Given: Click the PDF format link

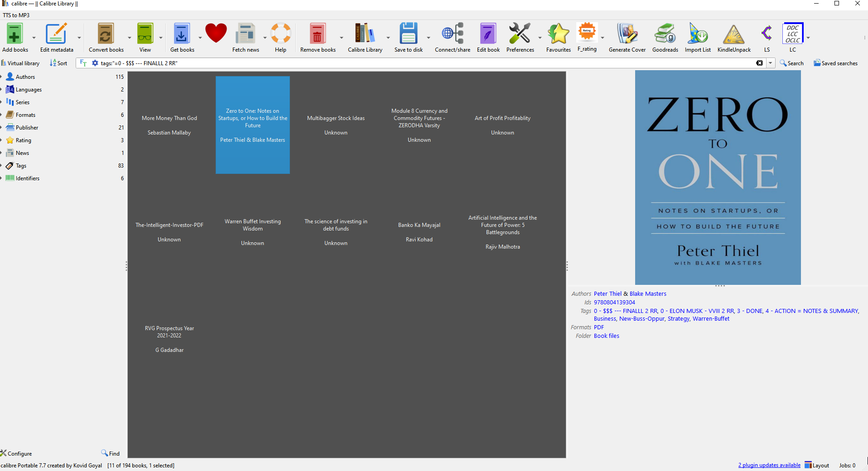Looking at the screenshot, I should tap(599, 327).
